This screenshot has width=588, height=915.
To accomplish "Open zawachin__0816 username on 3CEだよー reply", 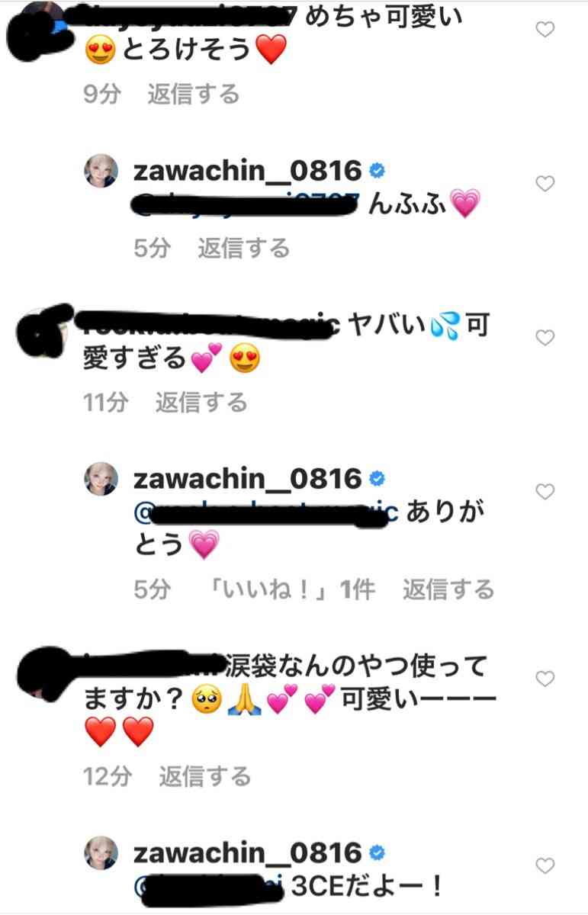I will click(x=247, y=852).
